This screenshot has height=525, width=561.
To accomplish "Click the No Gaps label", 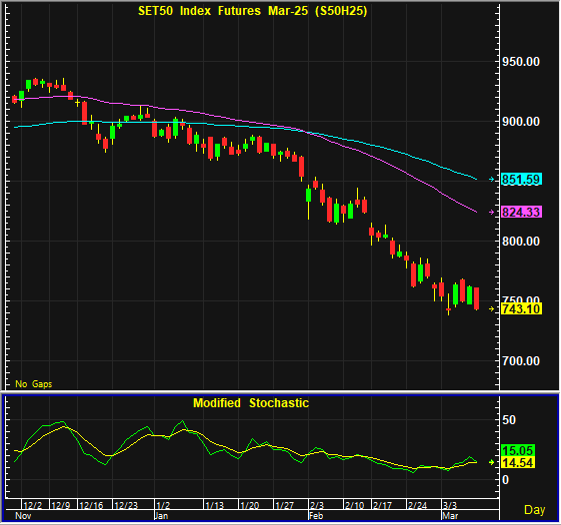I will coord(34,384).
